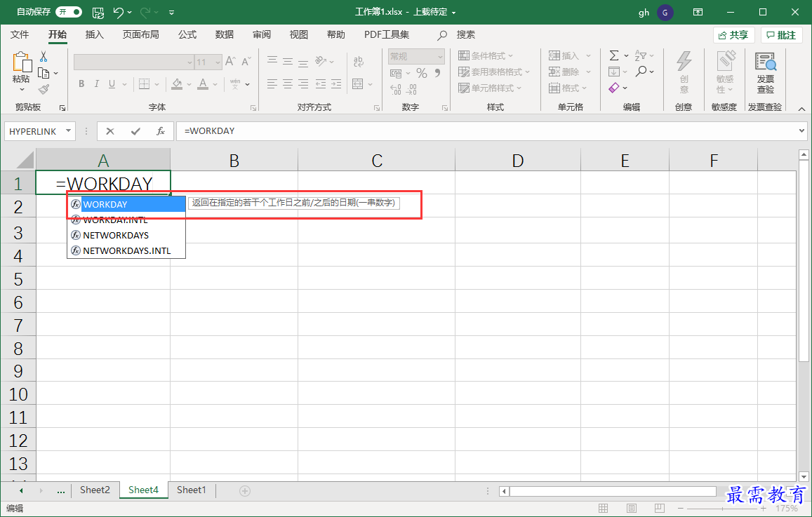
Task: Switch to the 公式 ribbon tab
Action: [187, 34]
